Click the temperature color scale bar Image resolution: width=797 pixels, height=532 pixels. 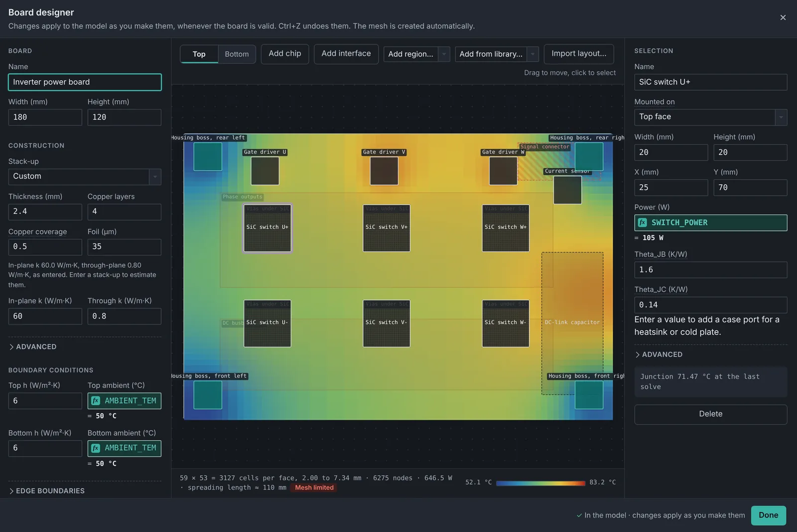(x=540, y=483)
